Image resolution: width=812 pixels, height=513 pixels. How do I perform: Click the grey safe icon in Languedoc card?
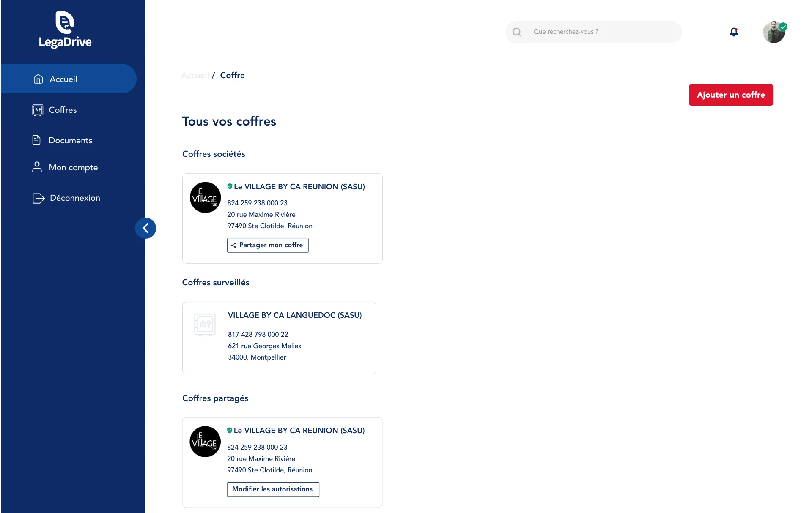point(205,325)
